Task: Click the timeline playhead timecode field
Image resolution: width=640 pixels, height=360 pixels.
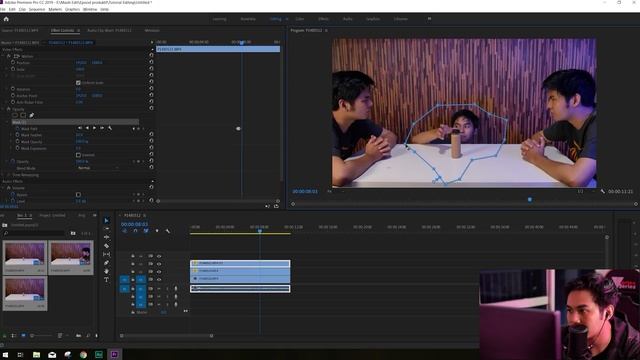Action: click(x=134, y=224)
